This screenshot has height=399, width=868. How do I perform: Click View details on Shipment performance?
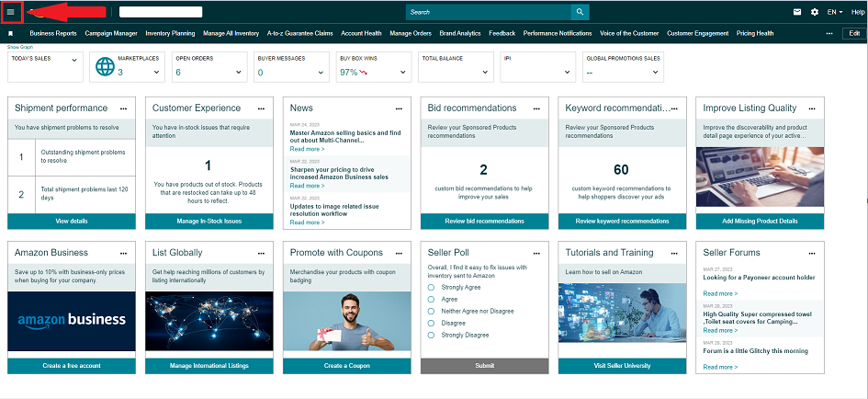click(x=72, y=222)
